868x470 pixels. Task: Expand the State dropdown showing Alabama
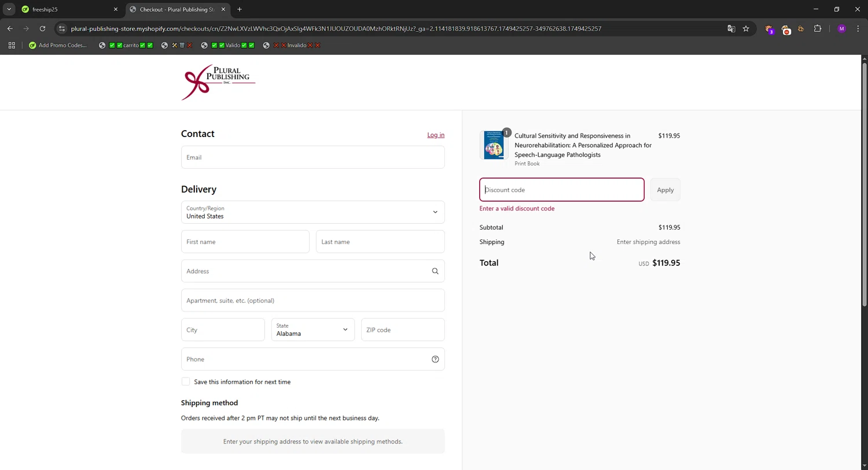point(312,330)
